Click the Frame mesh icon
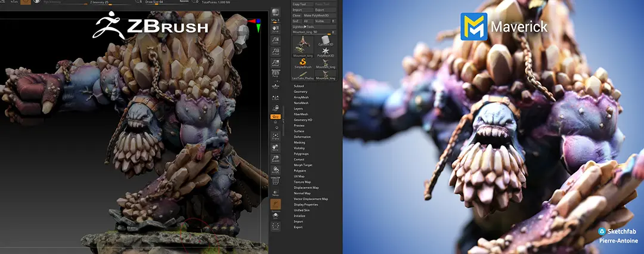 275,137
